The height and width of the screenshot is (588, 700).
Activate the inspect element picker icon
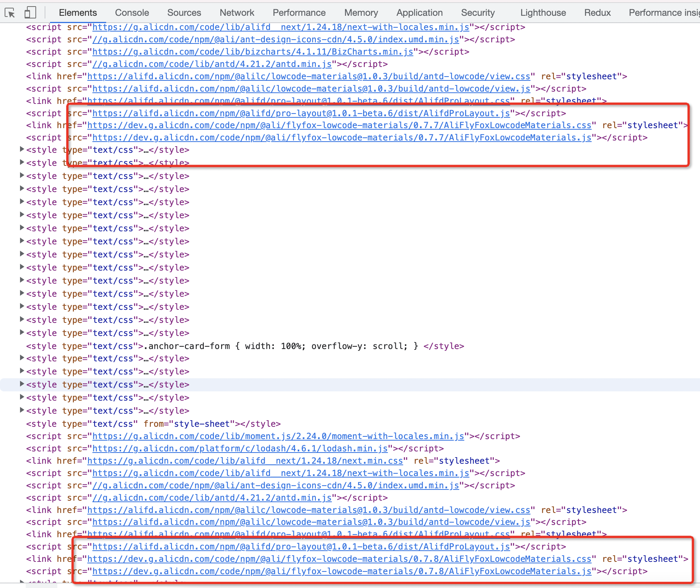(x=10, y=13)
